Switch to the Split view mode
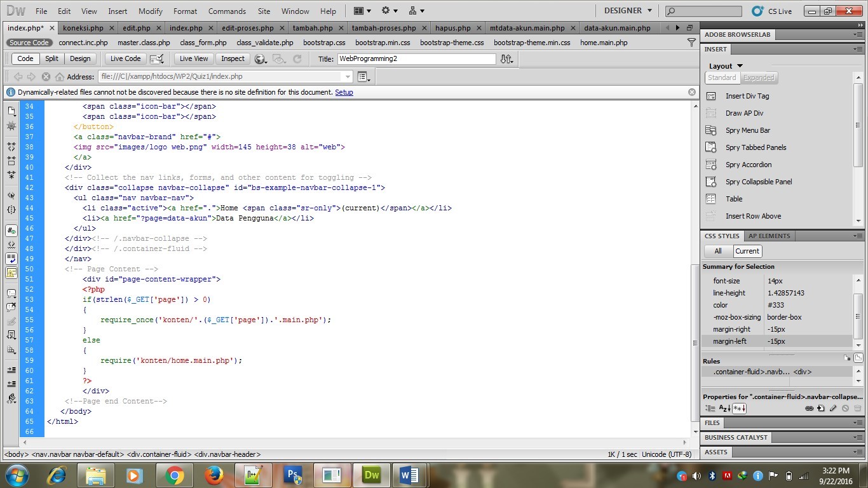 point(51,58)
